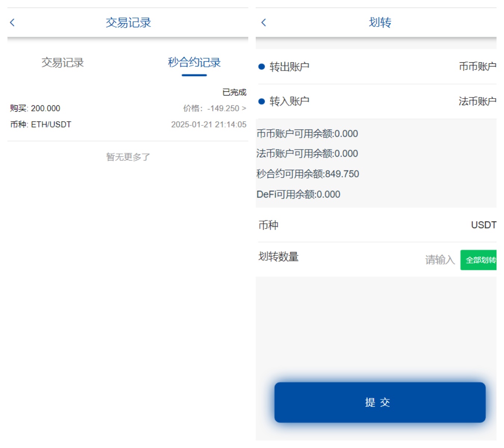Tap the 秒合约可用余额 849.750 line
Viewport: 504px width, 448px height.
pos(308,174)
